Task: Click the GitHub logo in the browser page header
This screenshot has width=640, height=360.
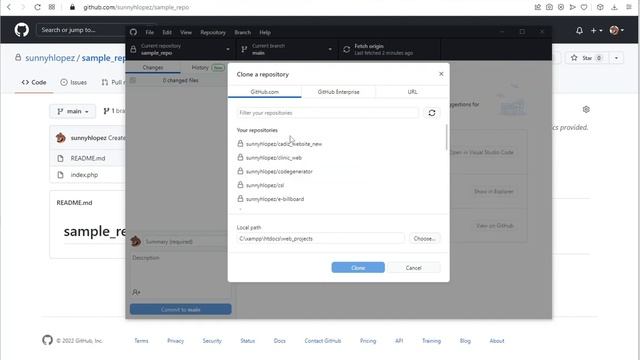Action: click(x=22, y=30)
